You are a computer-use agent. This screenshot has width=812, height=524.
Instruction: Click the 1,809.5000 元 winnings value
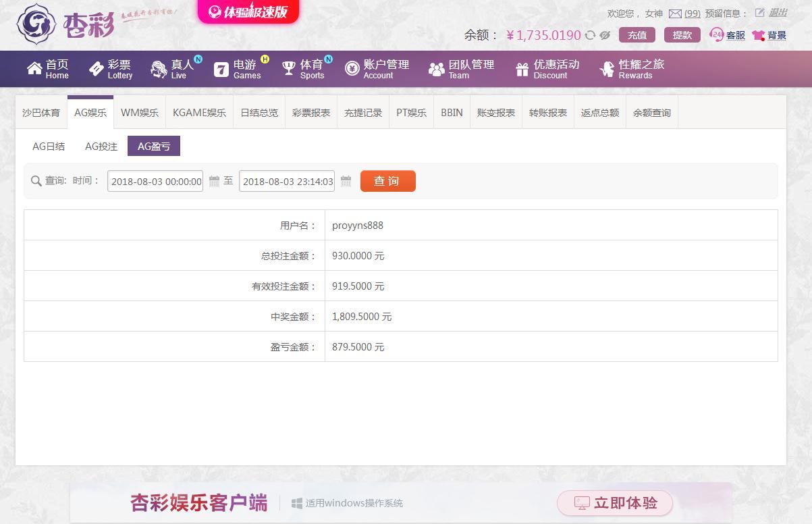point(362,317)
